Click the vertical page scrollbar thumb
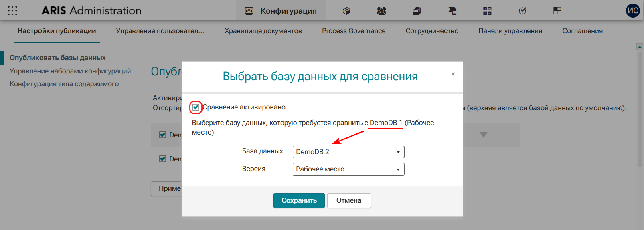Screen dimensions: 644x230 click(640, 109)
